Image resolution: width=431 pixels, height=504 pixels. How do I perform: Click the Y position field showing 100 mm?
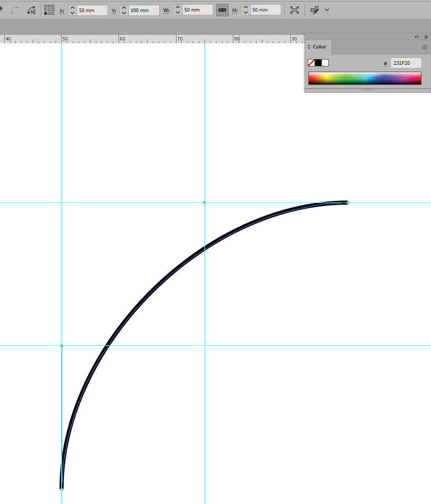[x=144, y=11]
